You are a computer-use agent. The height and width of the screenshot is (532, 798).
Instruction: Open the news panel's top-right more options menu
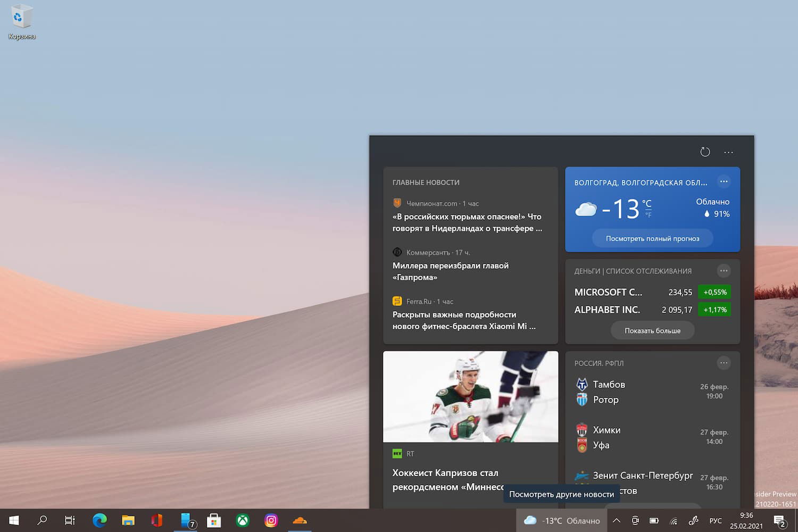click(728, 152)
